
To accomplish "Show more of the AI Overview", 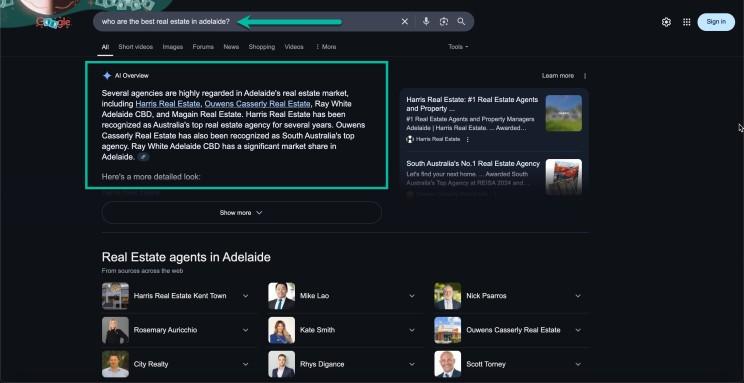I will pos(242,213).
